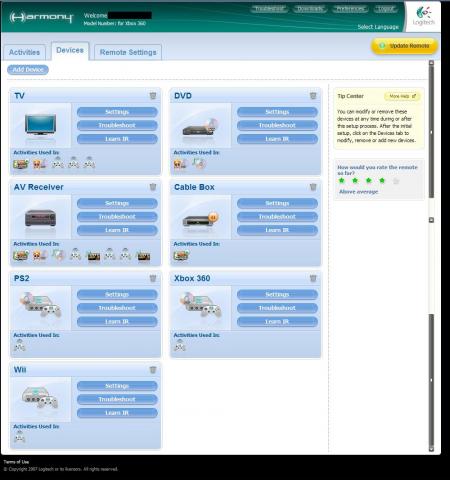Open Settings for the DVD device
This screenshot has width=450, height=480.
point(277,112)
